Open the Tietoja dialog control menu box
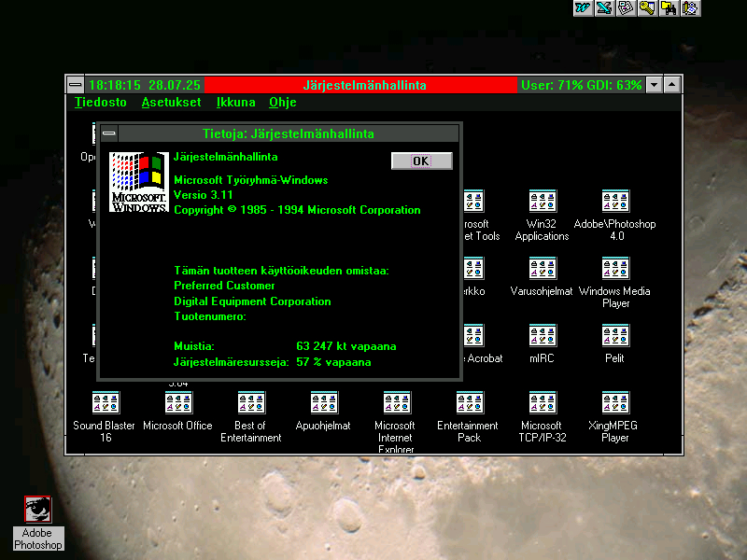 [x=109, y=133]
